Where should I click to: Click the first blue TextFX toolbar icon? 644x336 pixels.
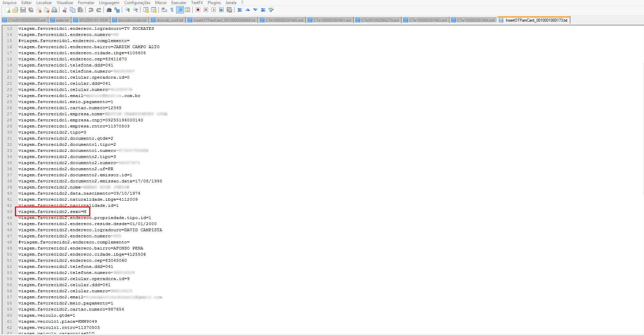point(240,10)
